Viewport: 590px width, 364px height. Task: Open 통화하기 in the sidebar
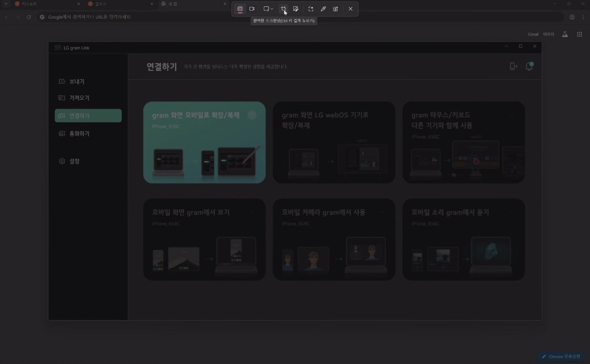pyautogui.click(x=88, y=134)
